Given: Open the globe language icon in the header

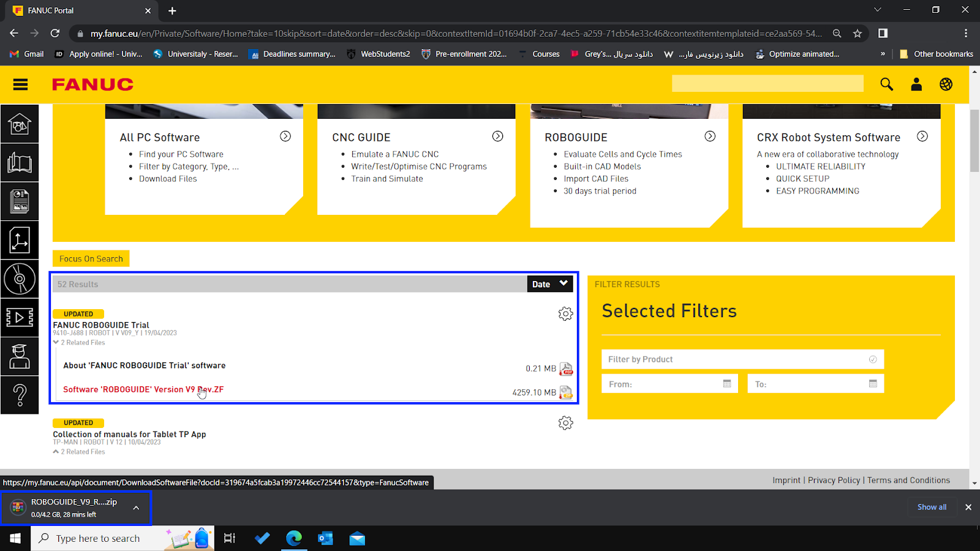Looking at the screenshot, I should click(x=946, y=84).
